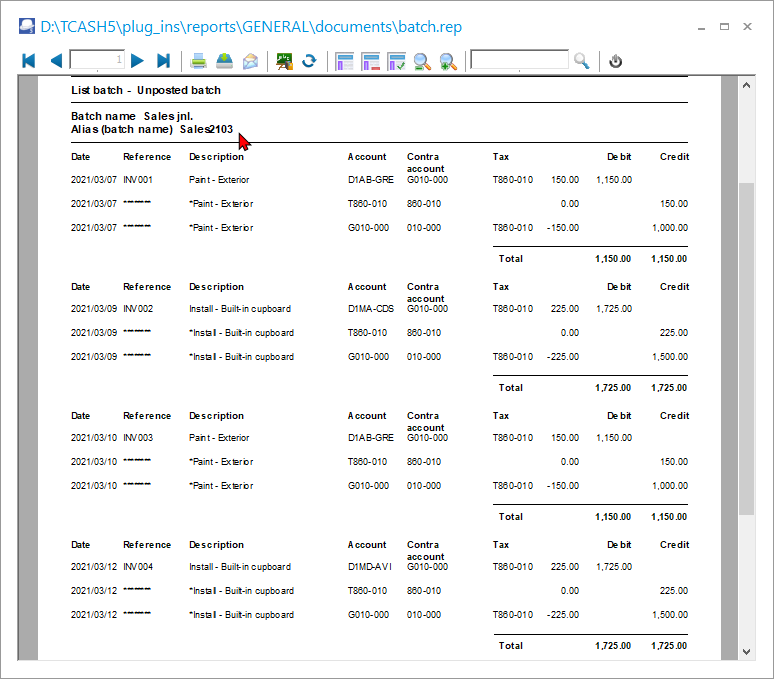Select the second page layout view icon
Screen dimensions: 774x679
(x=371, y=61)
